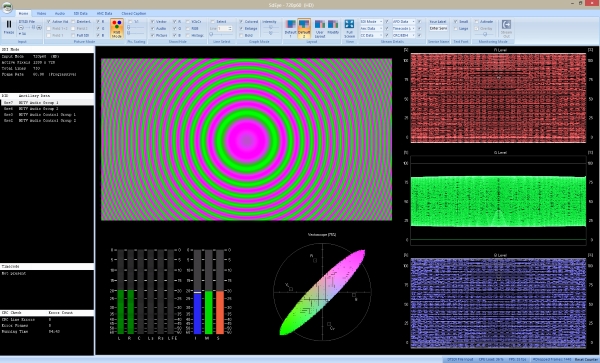Click the Line number stepper arrows
The image size is (600, 363).
click(230, 28)
